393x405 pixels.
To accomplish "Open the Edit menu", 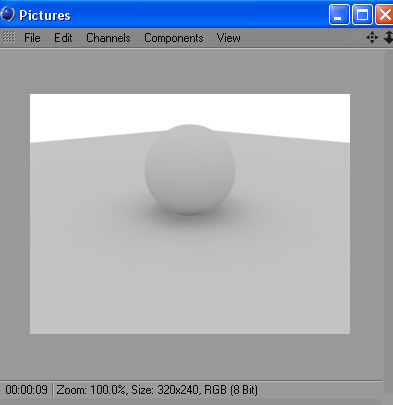I will [63, 38].
